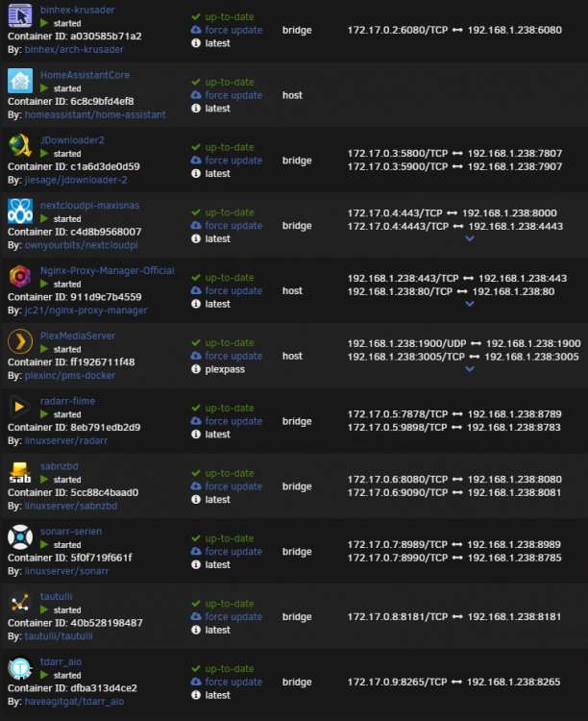The image size is (588, 721).
Task: Open the tdarr_aio name link
Action: click(x=61, y=662)
